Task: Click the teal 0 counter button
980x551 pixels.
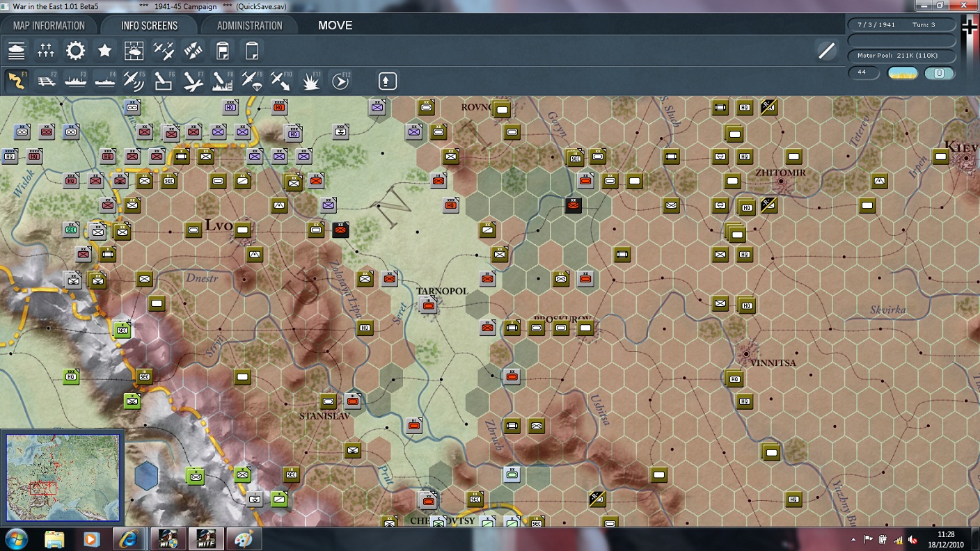Action: 940,73
